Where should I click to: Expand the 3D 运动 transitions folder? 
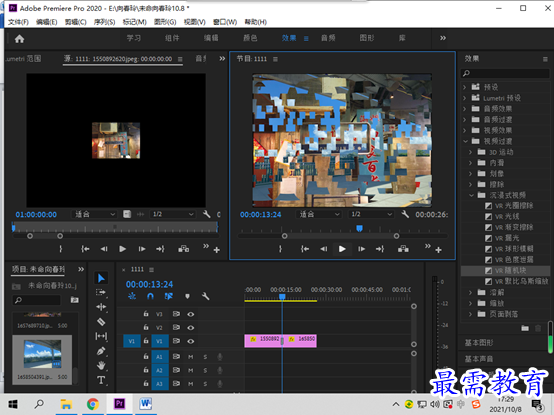point(470,152)
